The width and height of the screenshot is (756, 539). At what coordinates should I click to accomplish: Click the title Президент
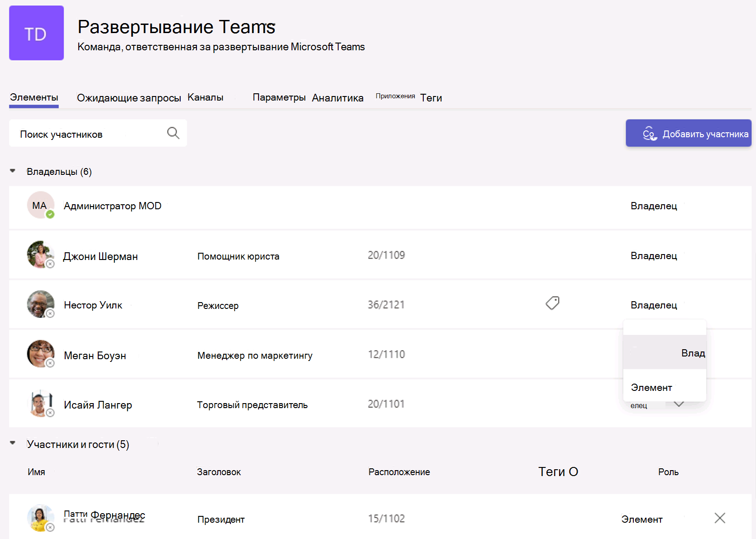click(221, 520)
